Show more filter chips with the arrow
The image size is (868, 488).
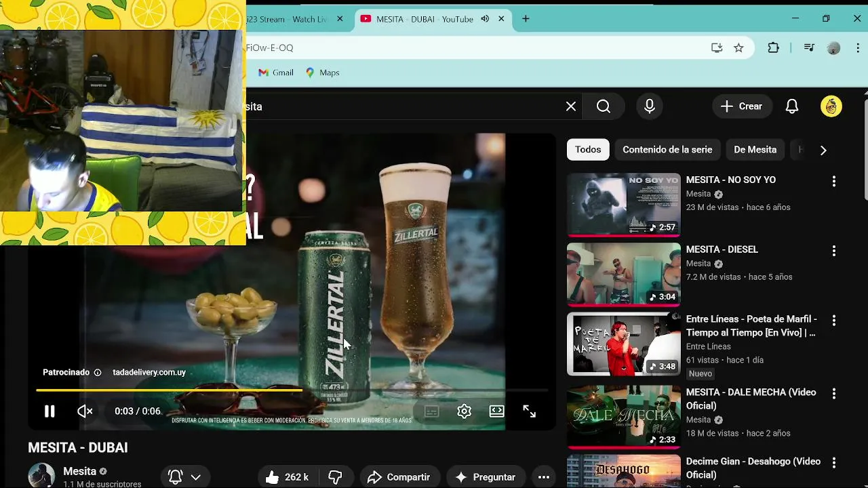point(823,150)
